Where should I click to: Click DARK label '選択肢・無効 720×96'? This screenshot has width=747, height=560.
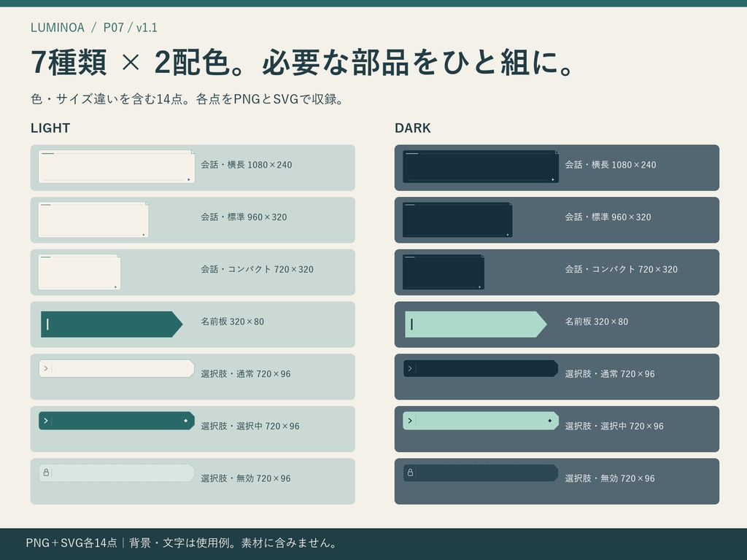click(610, 478)
